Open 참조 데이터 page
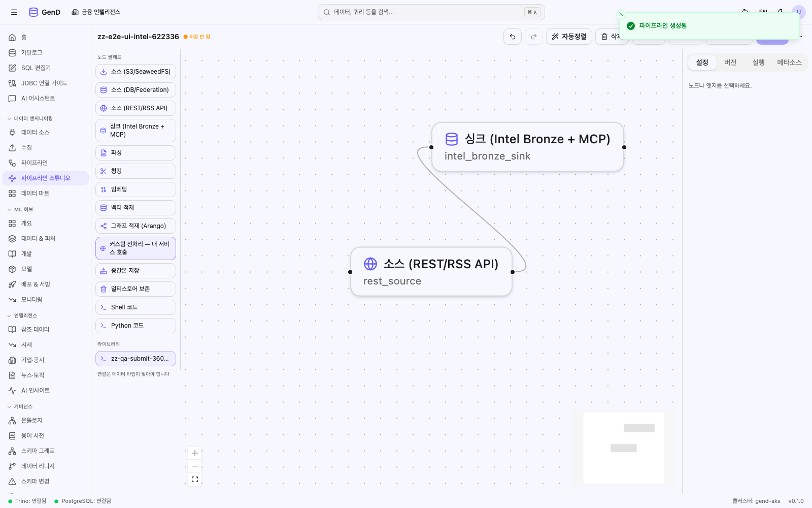Image resolution: width=812 pixels, height=508 pixels. pyautogui.click(x=46, y=330)
